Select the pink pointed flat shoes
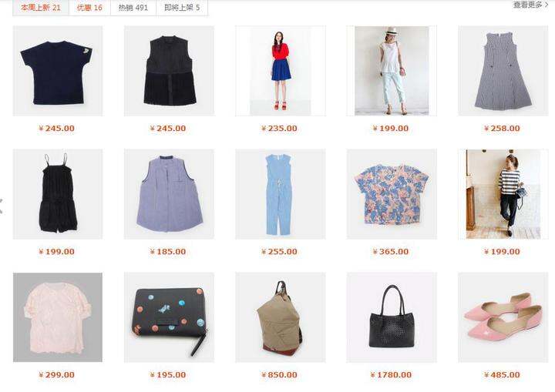Viewport: 555px width, 392px height. (x=503, y=317)
